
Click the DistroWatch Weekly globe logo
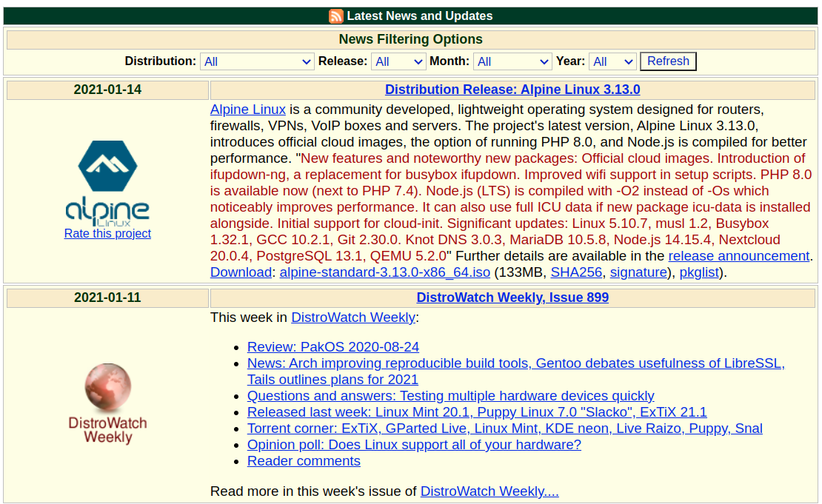107,403
